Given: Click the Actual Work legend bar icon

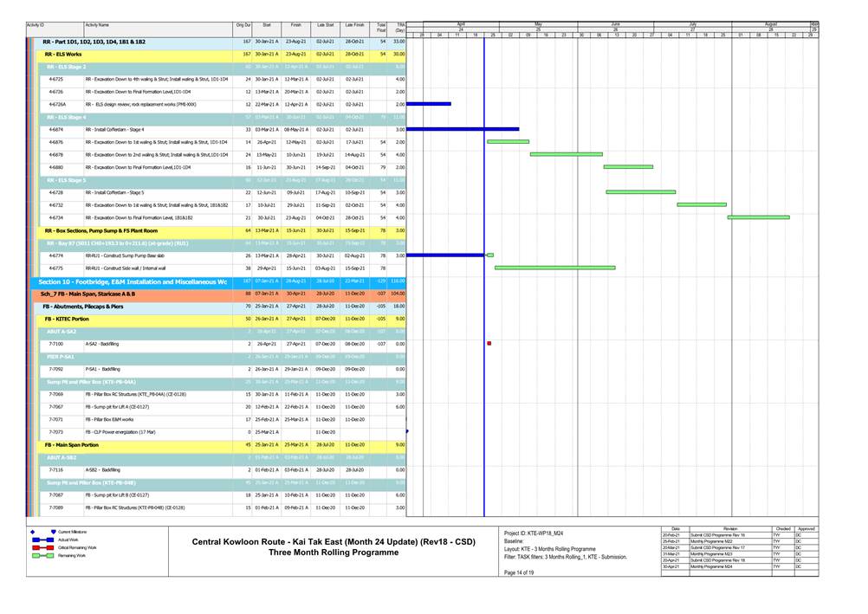Looking at the screenshot, I should 42,540.
